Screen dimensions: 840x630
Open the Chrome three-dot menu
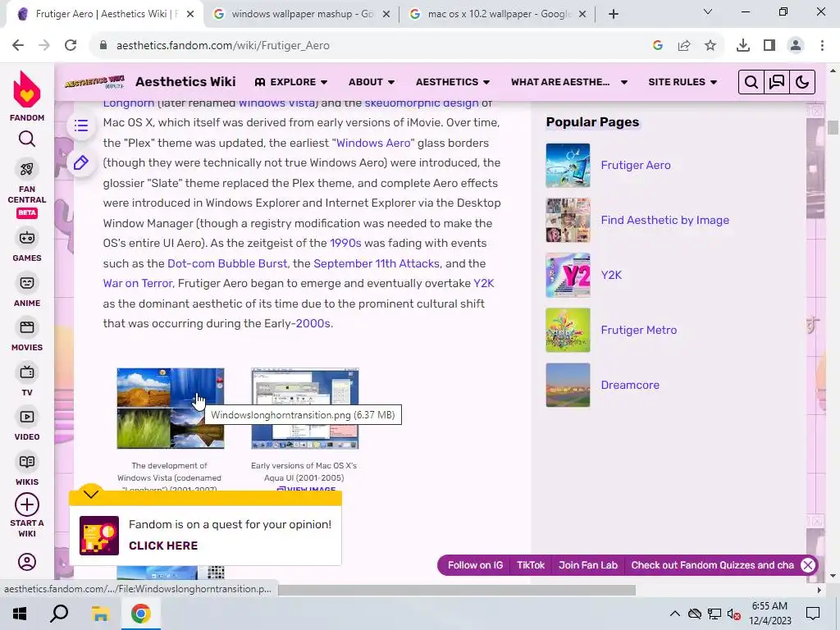click(822, 46)
